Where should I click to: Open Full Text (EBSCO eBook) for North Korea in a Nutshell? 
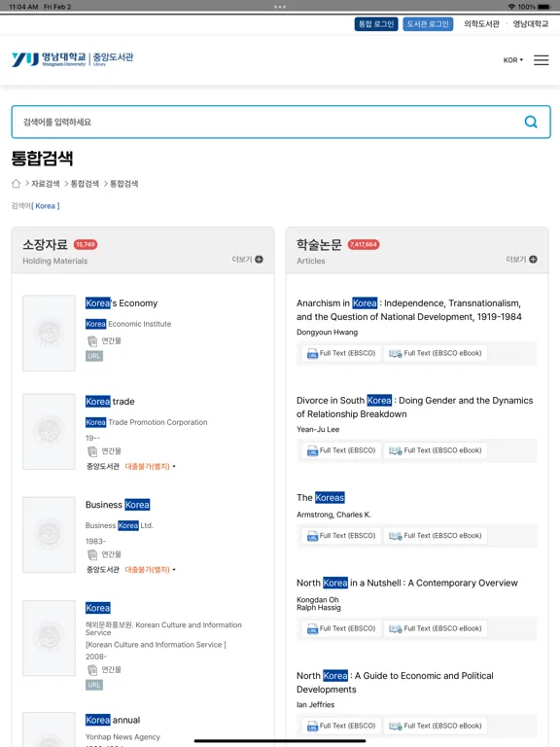point(436,629)
